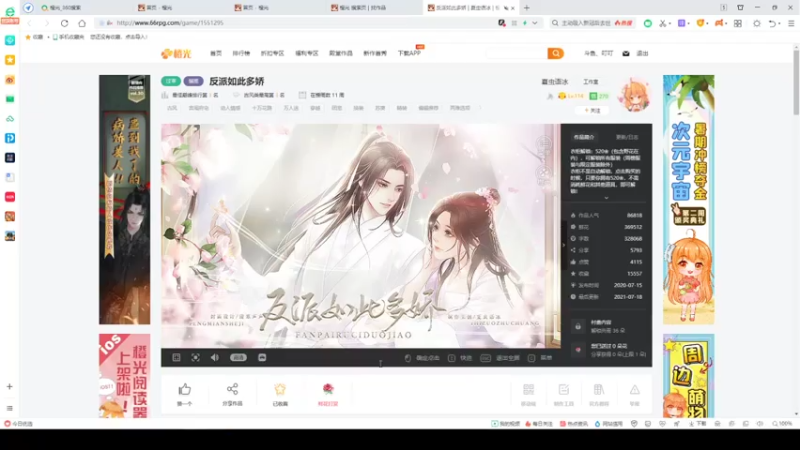800x450 pixels.
Task: Open the official tutorial book icon
Action: point(599,390)
